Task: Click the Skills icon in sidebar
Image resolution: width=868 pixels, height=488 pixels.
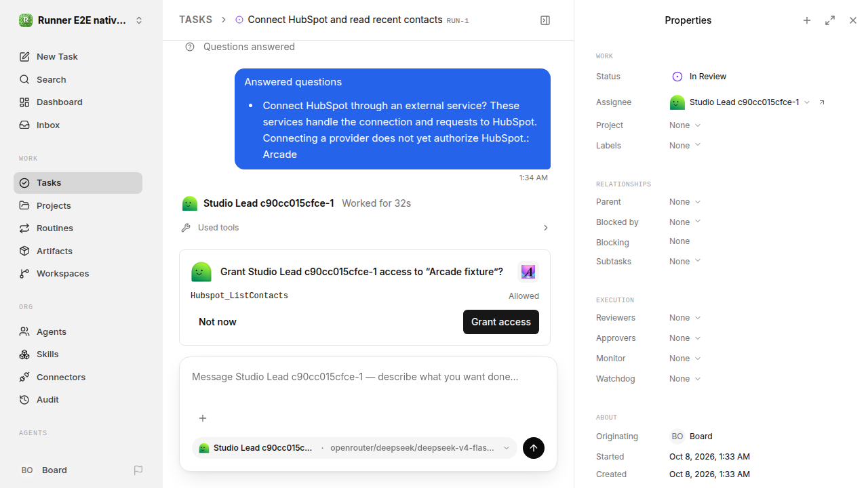Action: [24, 354]
